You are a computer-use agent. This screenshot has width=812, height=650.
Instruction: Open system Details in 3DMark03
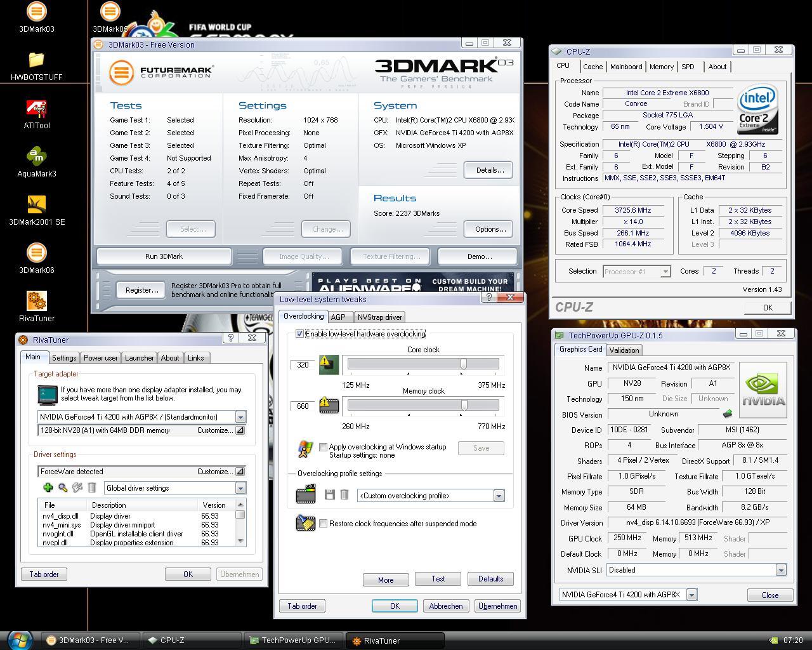pos(488,170)
